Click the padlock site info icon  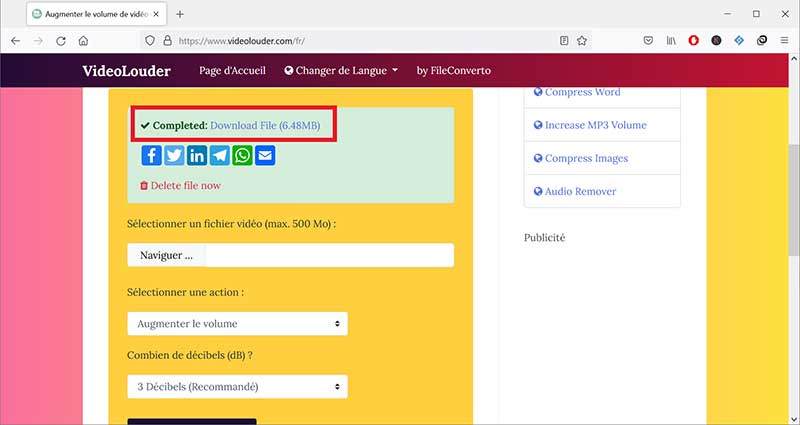click(167, 41)
